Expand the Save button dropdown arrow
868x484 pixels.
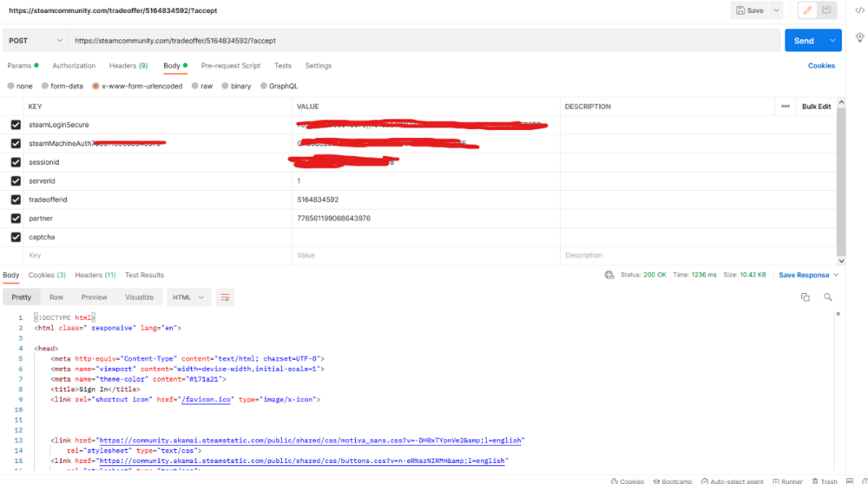pyautogui.click(x=776, y=10)
